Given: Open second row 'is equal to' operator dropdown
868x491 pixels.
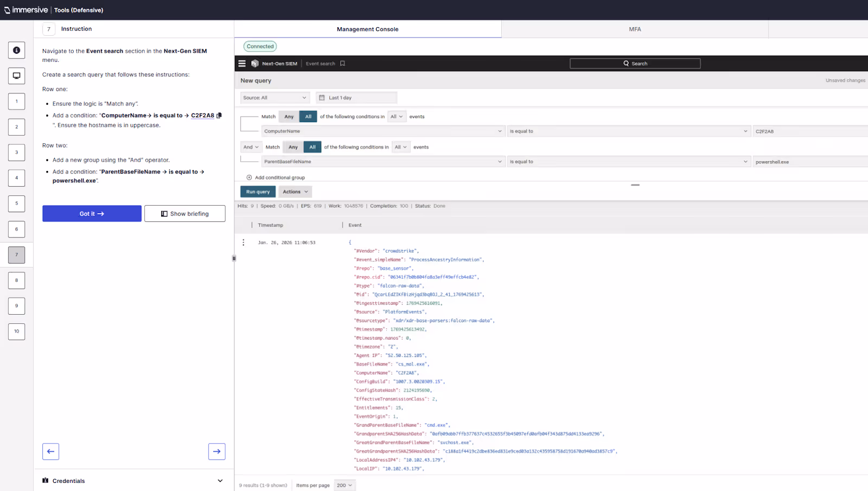Looking at the screenshot, I should coord(629,162).
